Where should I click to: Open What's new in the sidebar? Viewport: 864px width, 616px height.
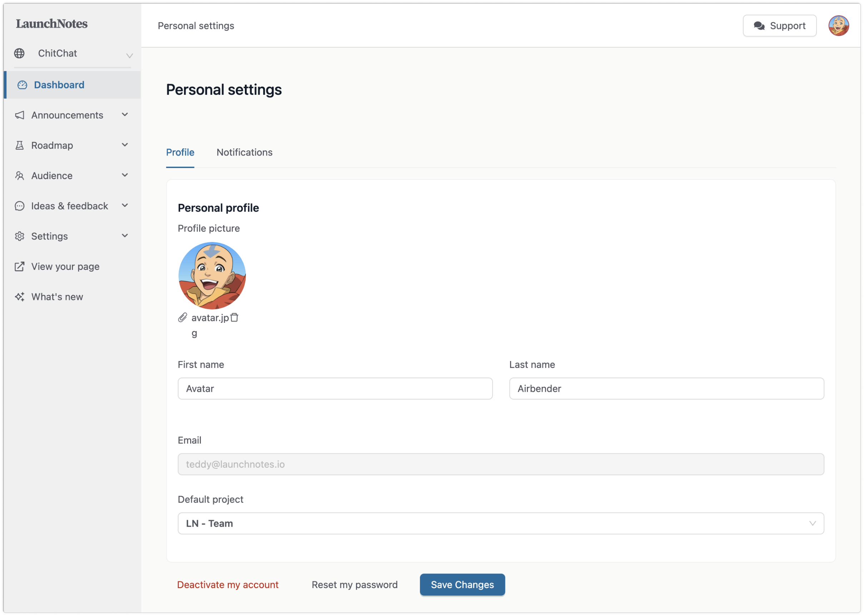(57, 297)
